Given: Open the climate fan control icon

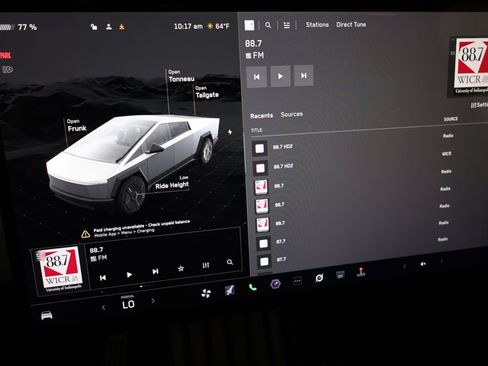Looking at the screenshot, I should pyautogui.click(x=206, y=293).
